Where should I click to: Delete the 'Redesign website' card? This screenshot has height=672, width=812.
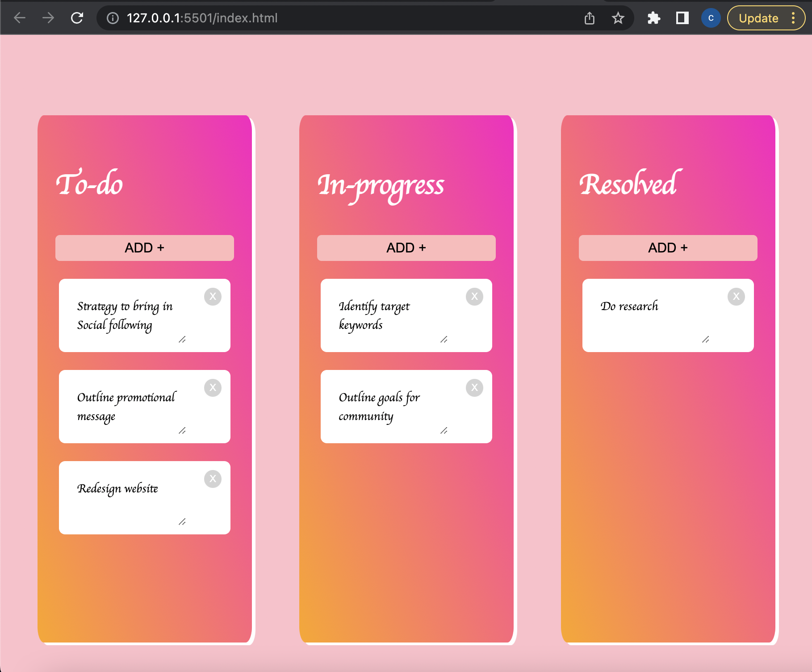point(213,479)
